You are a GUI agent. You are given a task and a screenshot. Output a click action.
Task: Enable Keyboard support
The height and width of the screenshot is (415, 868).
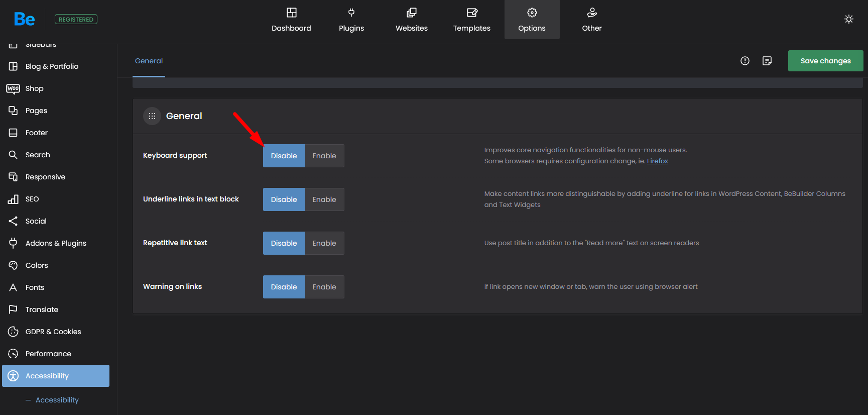coord(324,156)
